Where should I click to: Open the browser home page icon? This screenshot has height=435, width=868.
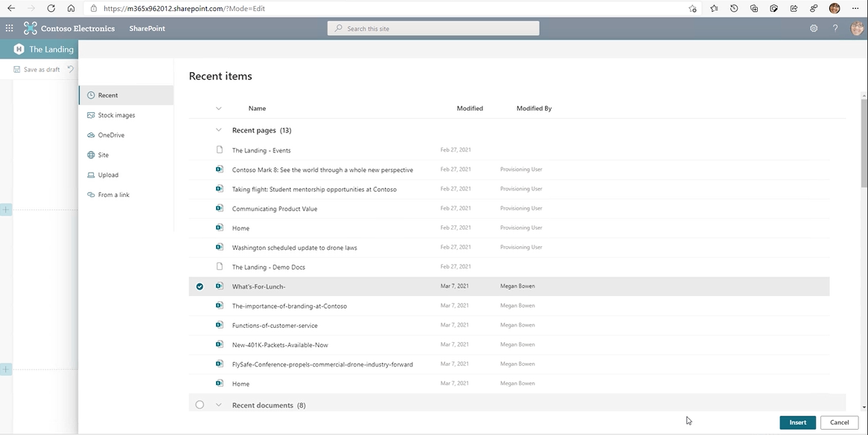[x=71, y=8]
